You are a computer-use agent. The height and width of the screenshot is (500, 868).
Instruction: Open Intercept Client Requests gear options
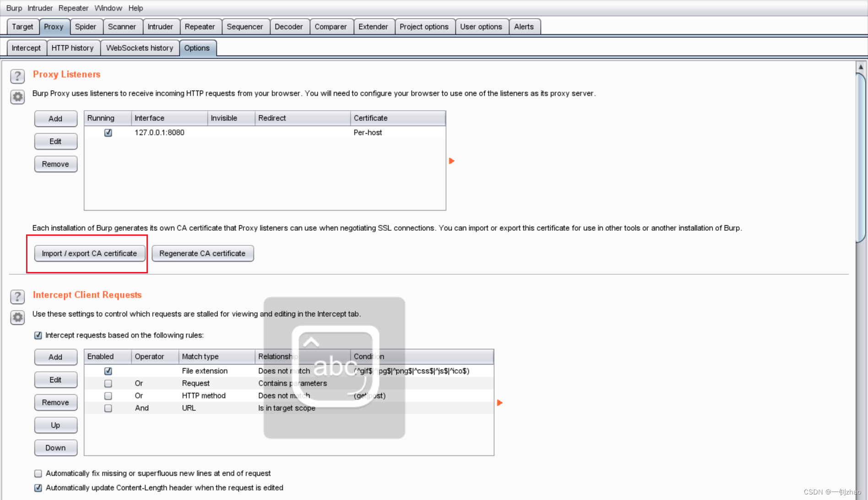click(17, 317)
